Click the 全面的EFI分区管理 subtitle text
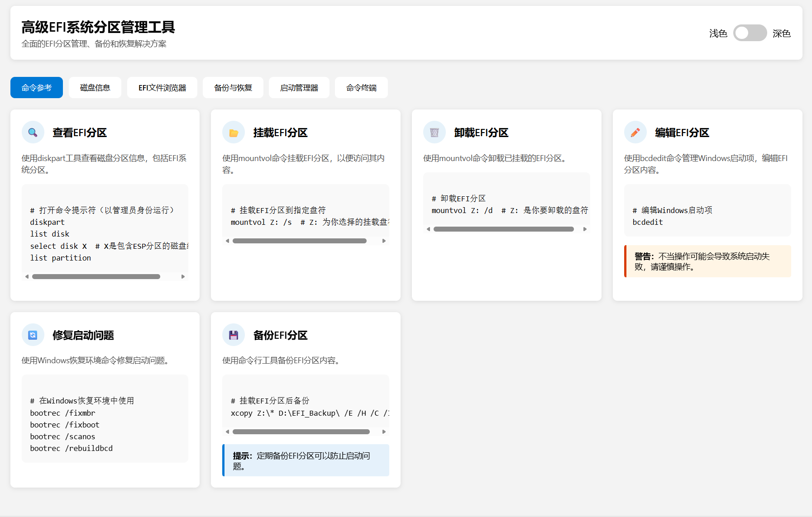The image size is (812, 517). tap(94, 44)
